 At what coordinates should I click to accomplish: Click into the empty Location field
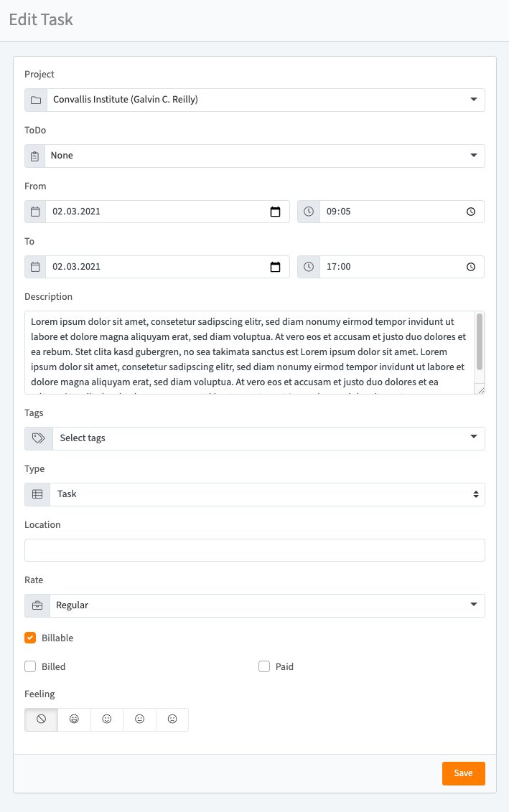tap(254, 550)
